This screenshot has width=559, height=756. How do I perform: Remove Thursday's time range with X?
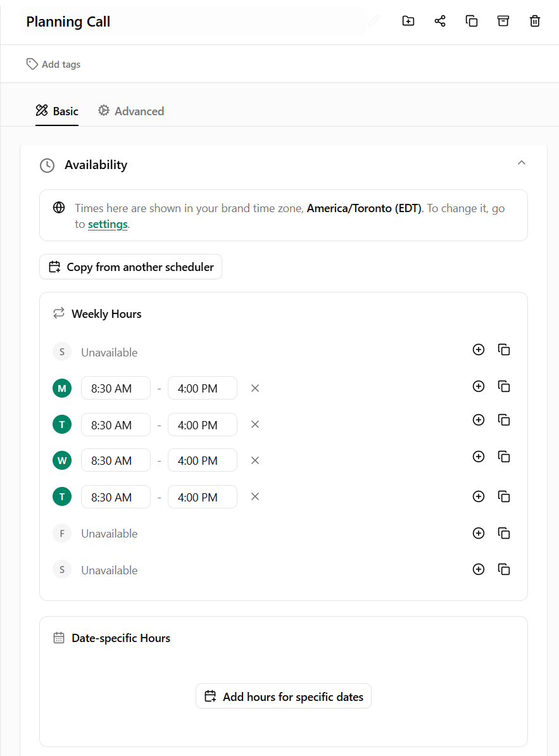[x=255, y=496]
